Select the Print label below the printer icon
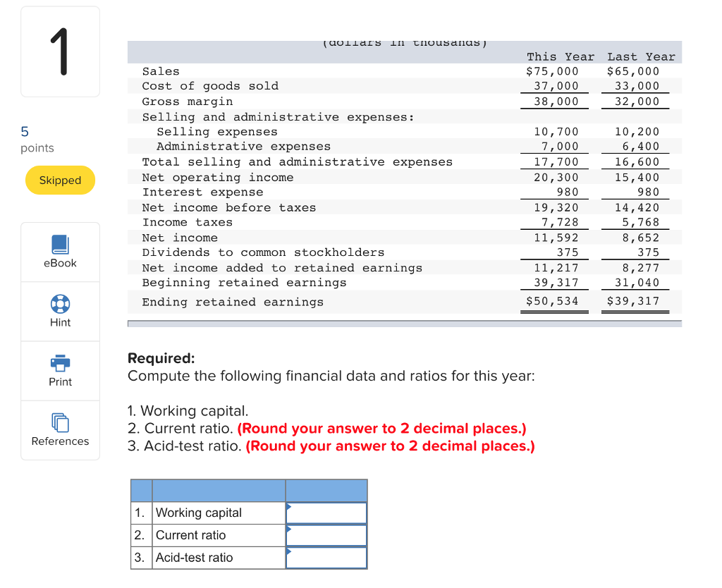722x588 pixels. (x=60, y=381)
